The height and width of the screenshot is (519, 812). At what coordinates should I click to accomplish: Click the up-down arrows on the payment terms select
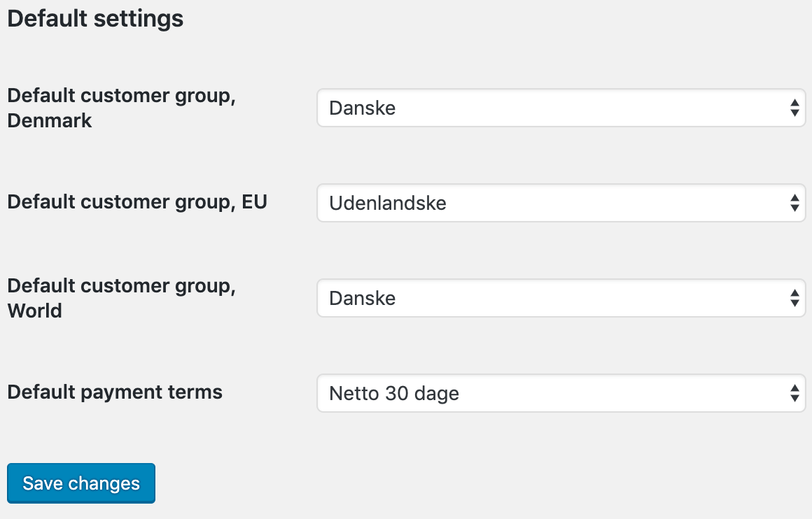coord(794,393)
